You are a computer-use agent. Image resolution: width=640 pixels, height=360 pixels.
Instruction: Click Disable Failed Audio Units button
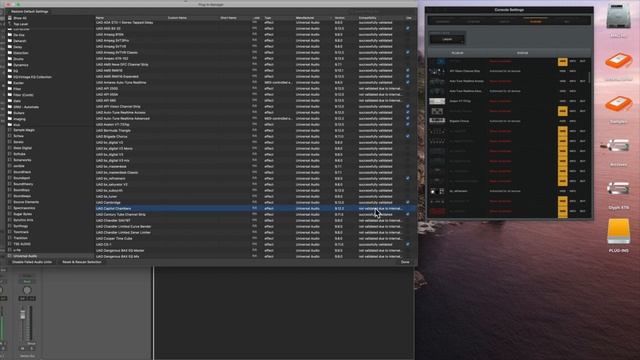pyautogui.click(x=32, y=262)
